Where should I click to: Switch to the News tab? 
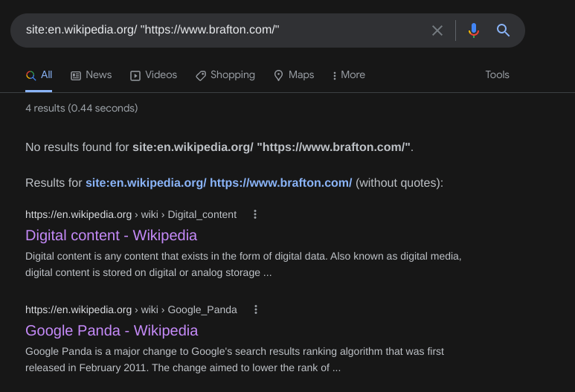click(x=91, y=75)
